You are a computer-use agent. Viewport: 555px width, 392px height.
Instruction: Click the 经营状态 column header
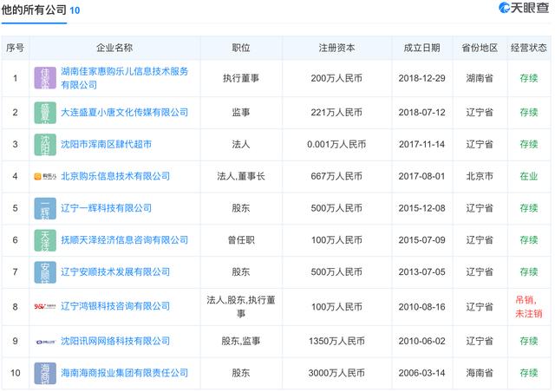click(528, 48)
